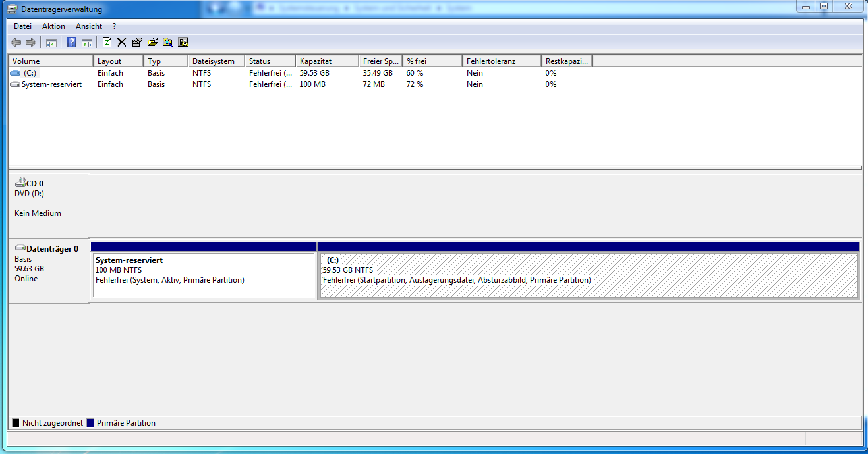The image size is (868, 454).
Task: Open the Ansicht menu
Action: point(89,26)
